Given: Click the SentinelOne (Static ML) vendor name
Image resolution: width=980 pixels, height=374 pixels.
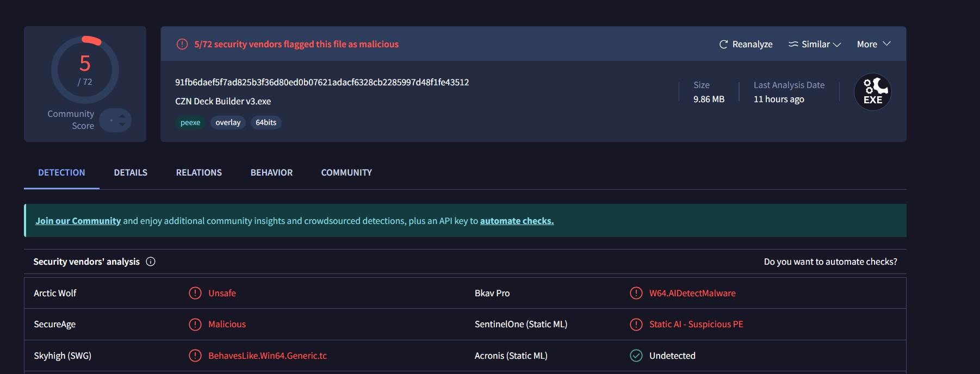Looking at the screenshot, I should pyautogui.click(x=521, y=325).
